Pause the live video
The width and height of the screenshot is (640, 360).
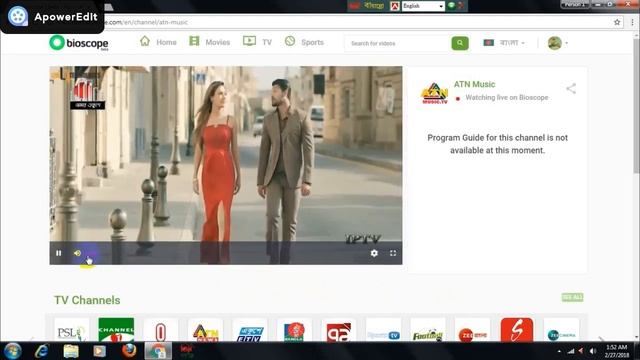[59, 253]
